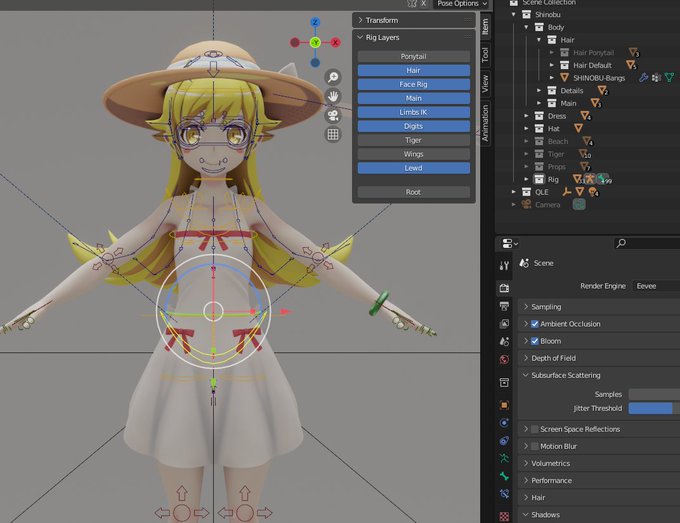Screen dimensions: 680x523
Task: Enable the Wings rig layer
Action: coord(413,154)
